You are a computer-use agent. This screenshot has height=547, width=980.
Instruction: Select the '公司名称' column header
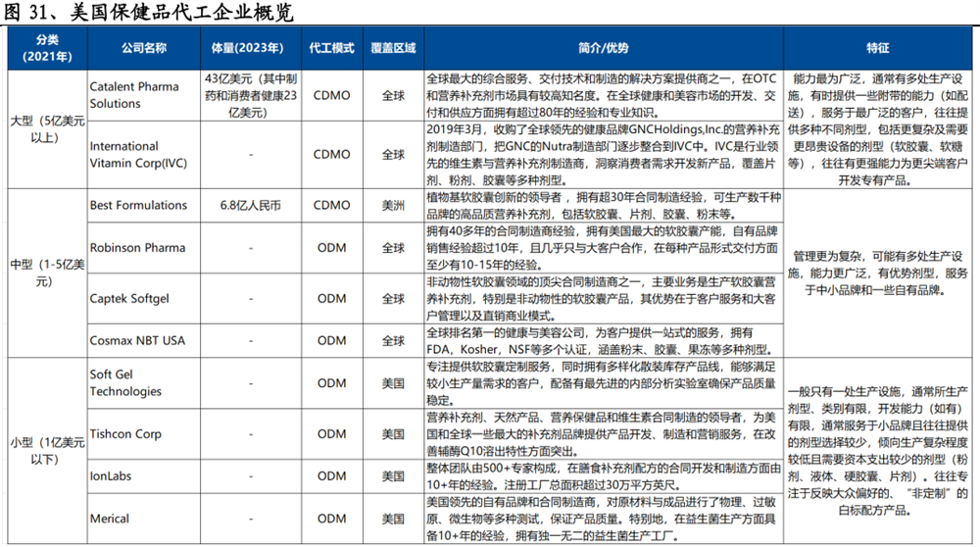[144, 48]
